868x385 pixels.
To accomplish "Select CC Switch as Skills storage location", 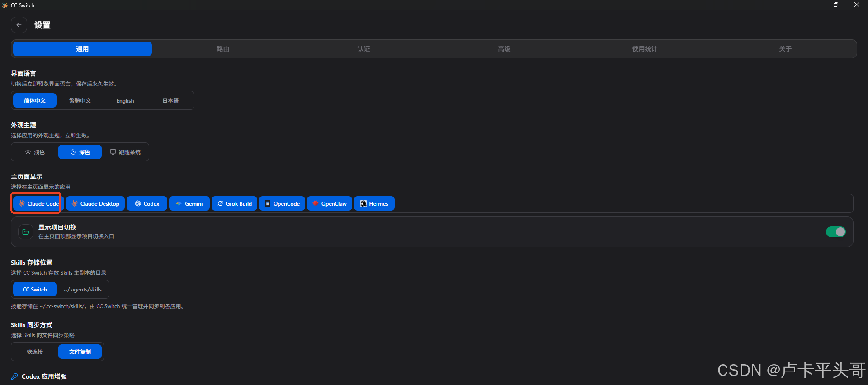I will (x=35, y=289).
